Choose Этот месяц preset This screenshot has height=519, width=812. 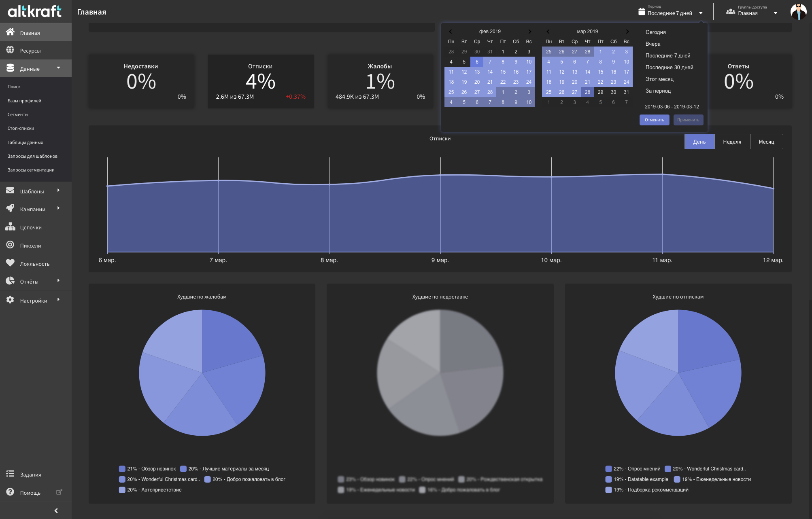(659, 79)
